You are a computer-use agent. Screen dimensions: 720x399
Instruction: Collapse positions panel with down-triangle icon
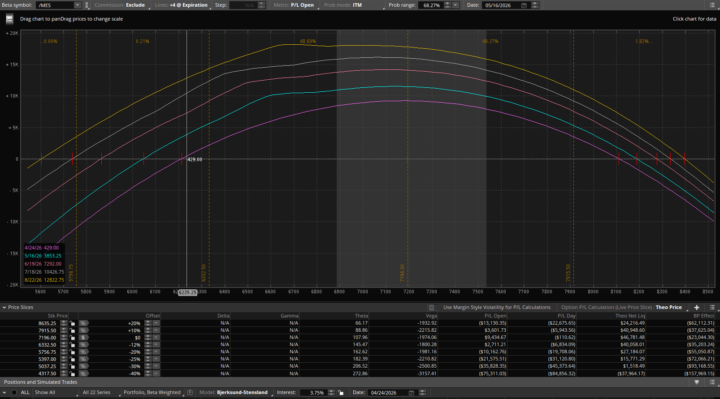point(697,382)
